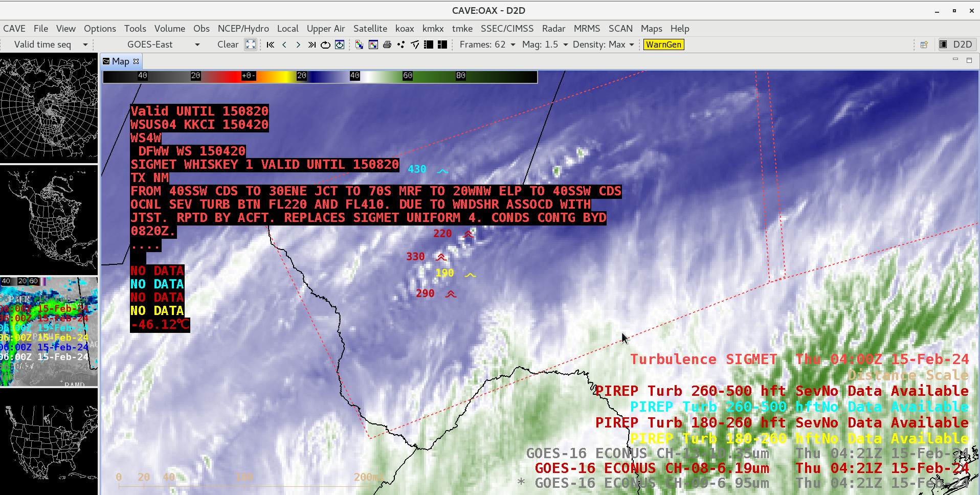Open the File menu
This screenshot has height=495, width=980.
[x=41, y=29]
